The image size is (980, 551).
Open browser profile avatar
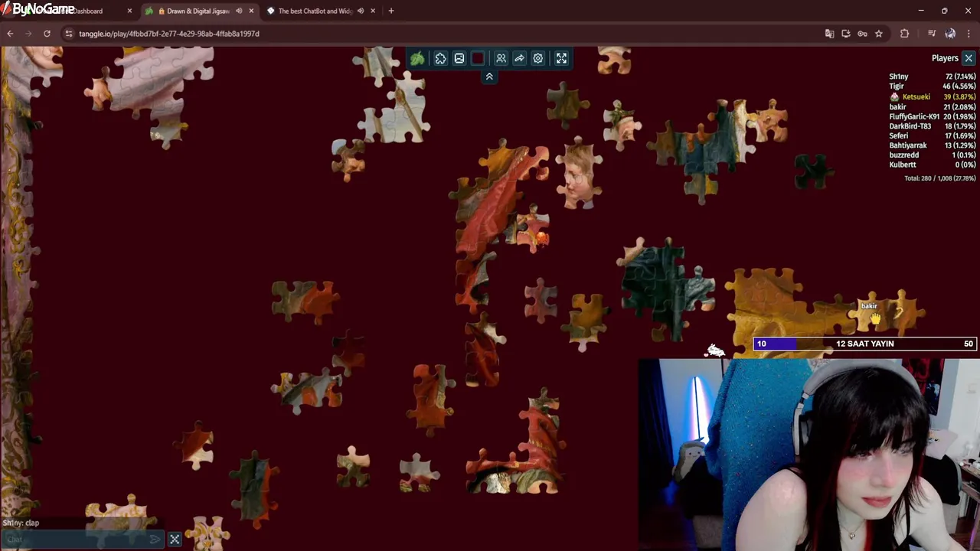[x=950, y=34]
